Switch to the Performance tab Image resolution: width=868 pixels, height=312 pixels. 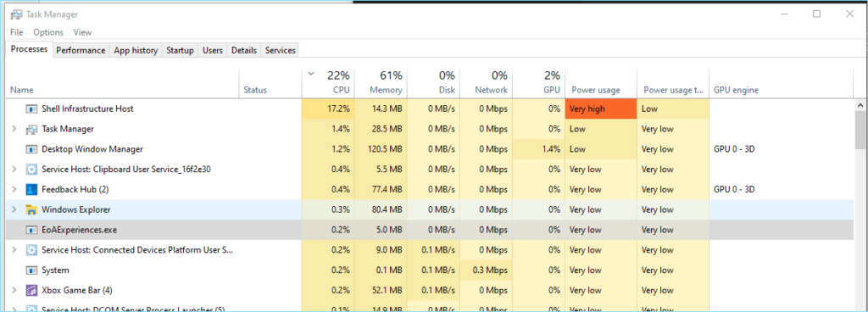click(x=81, y=50)
